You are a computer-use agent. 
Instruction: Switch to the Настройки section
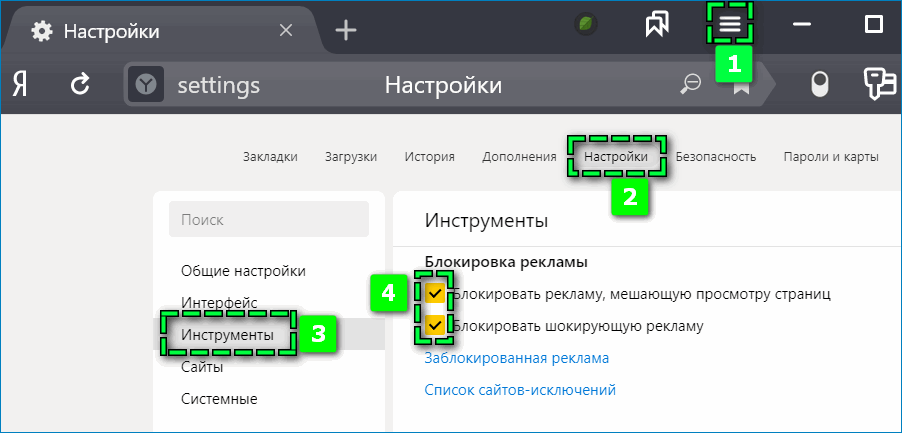coord(616,156)
